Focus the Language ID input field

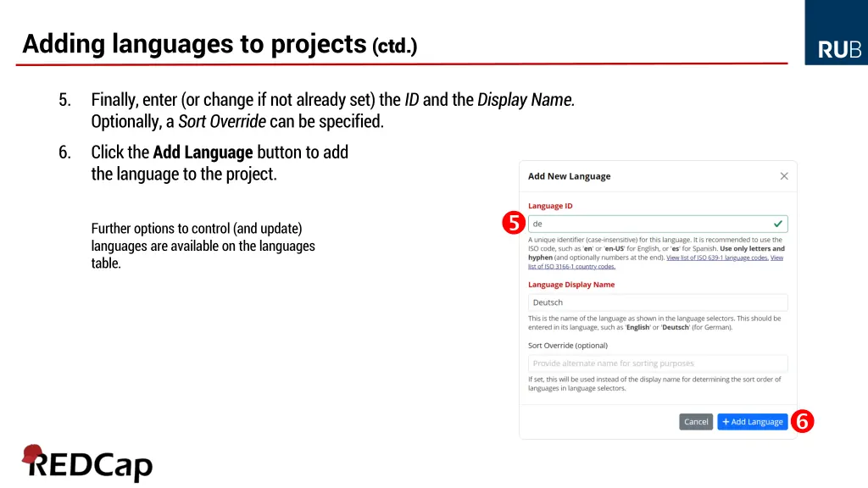(648, 224)
